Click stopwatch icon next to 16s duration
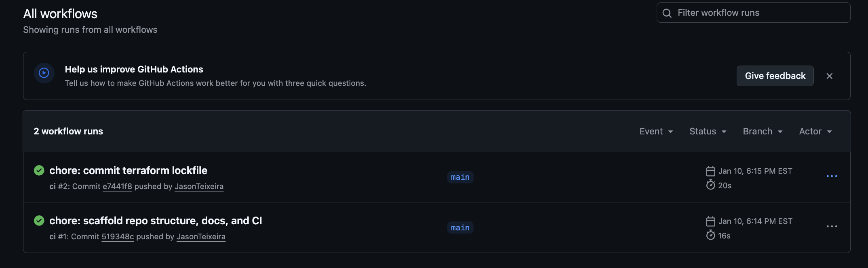This screenshot has height=268, width=868. tap(710, 235)
